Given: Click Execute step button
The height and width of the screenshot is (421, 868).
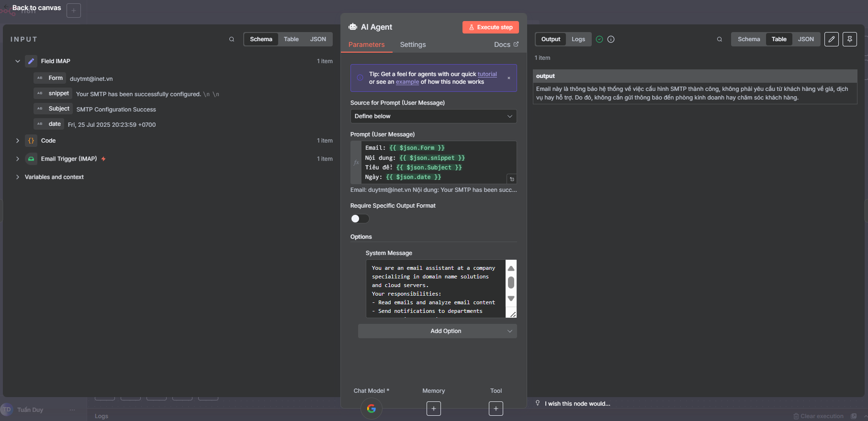Looking at the screenshot, I should click(x=491, y=27).
